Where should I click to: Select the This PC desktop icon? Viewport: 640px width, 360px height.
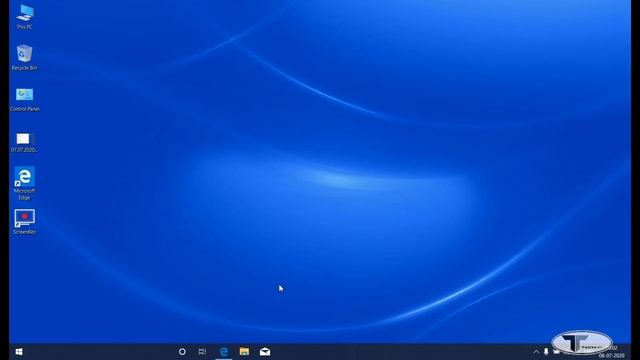tap(24, 17)
